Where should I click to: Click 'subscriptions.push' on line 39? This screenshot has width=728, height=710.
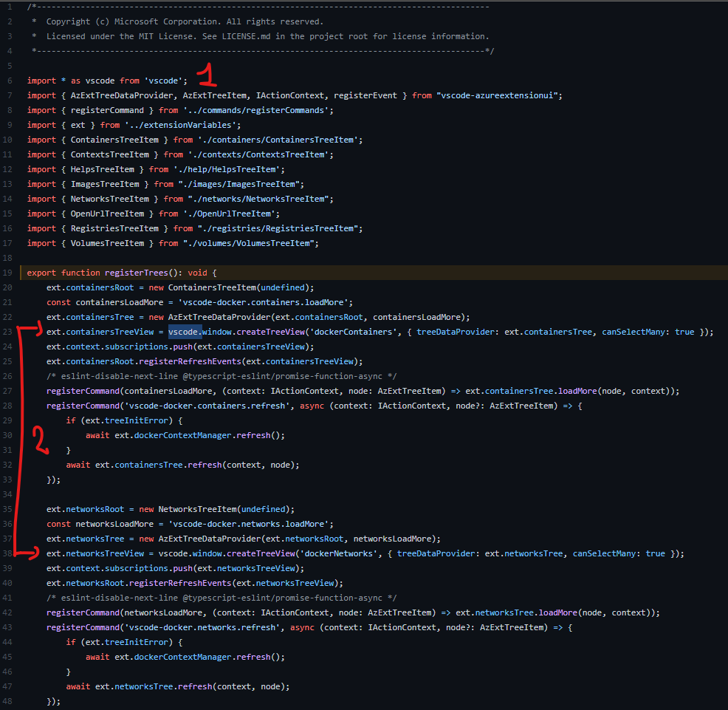pos(148,568)
